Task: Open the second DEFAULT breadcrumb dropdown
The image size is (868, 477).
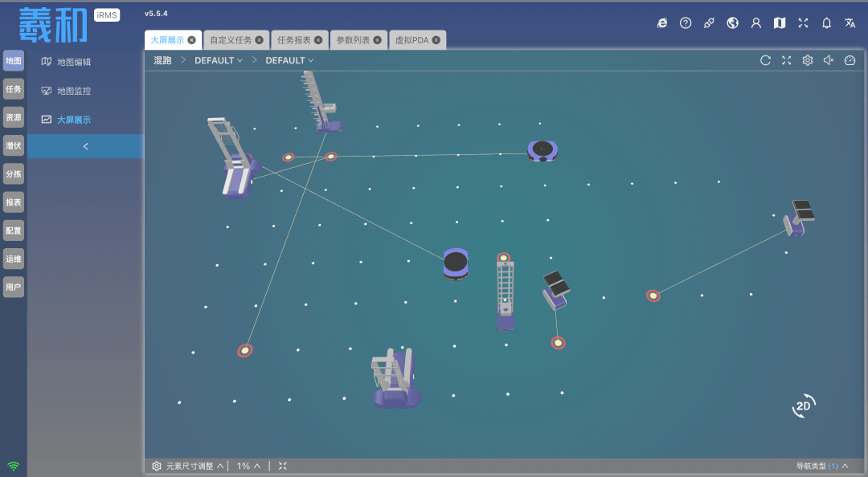Action: point(289,60)
